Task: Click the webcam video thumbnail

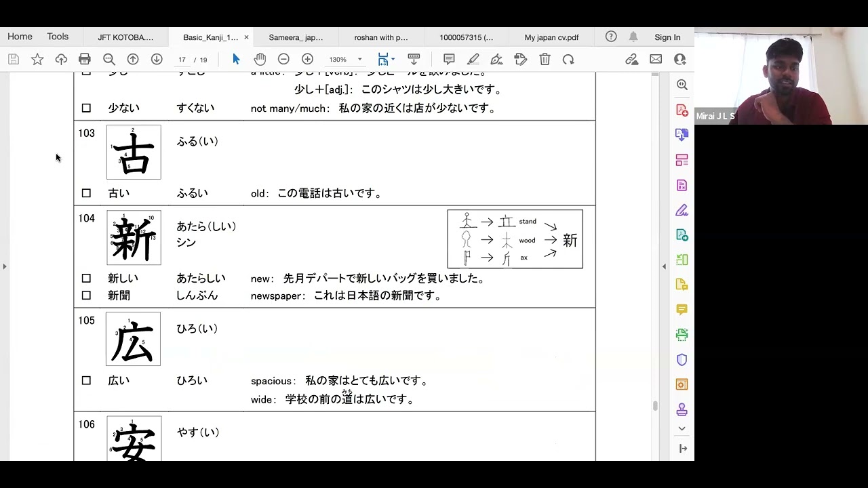Action: click(781, 76)
